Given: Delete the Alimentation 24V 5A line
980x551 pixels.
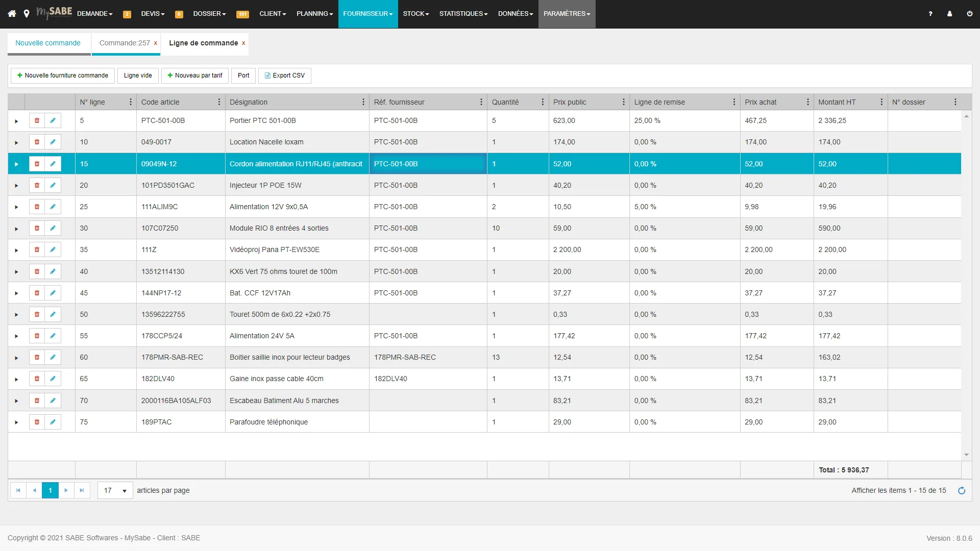Looking at the screenshot, I should (37, 336).
